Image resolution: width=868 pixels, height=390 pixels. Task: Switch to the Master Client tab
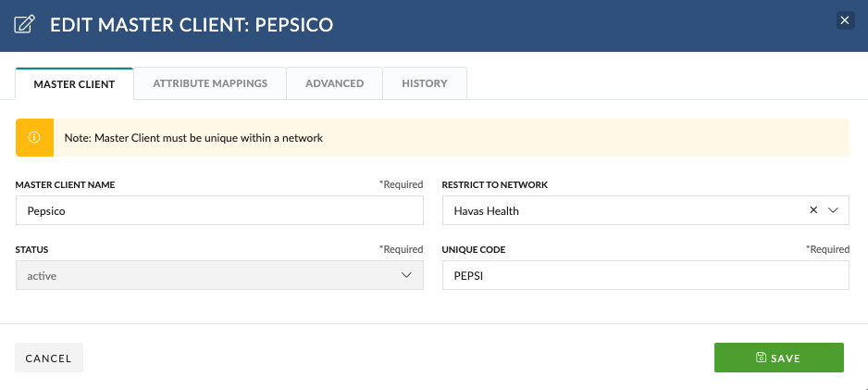[x=74, y=84]
